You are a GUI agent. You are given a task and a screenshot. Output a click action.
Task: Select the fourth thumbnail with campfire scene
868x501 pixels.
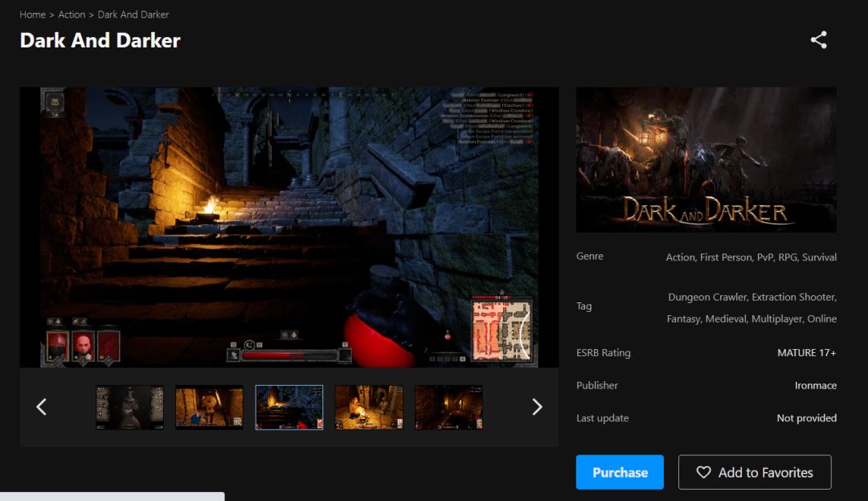click(x=369, y=408)
